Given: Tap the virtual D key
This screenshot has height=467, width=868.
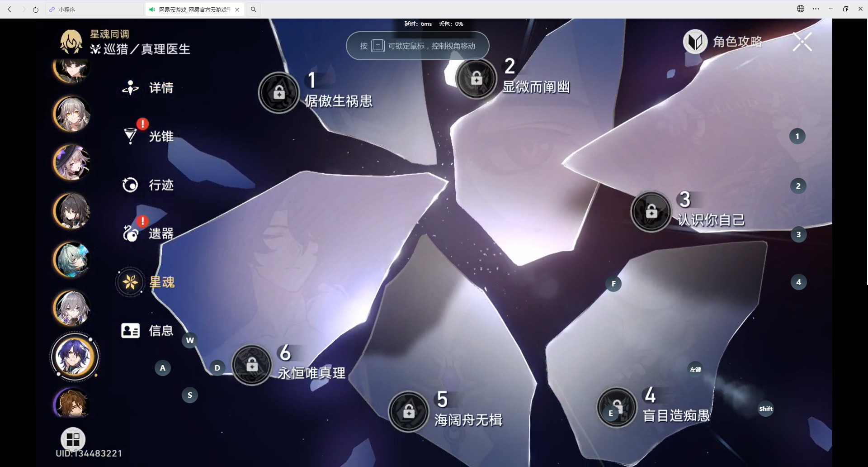Looking at the screenshot, I should pos(217,368).
